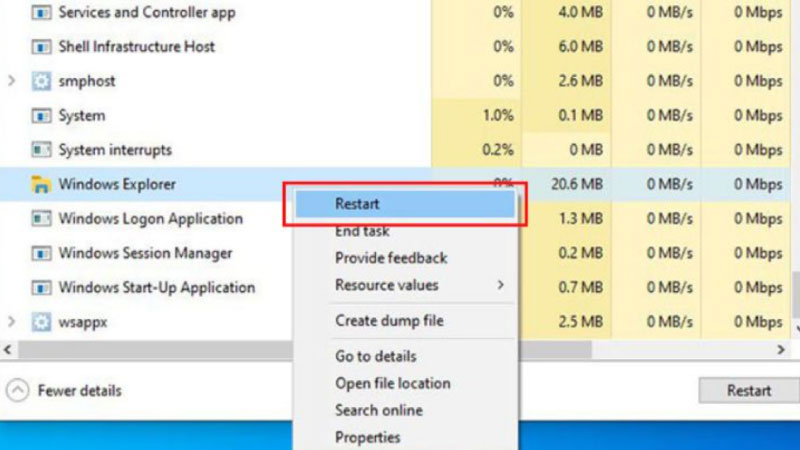This screenshot has height=450, width=800.
Task: Click the 6.0 MB memory value
Action: 581,47
